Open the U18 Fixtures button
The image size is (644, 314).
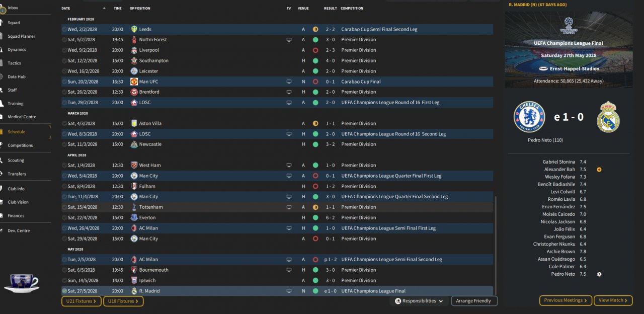tap(123, 301)
